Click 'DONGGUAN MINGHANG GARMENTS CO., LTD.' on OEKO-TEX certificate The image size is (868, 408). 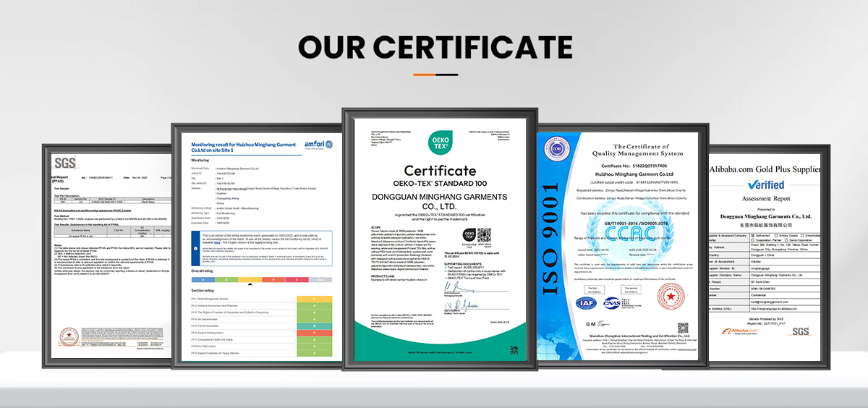pos(440,202)
